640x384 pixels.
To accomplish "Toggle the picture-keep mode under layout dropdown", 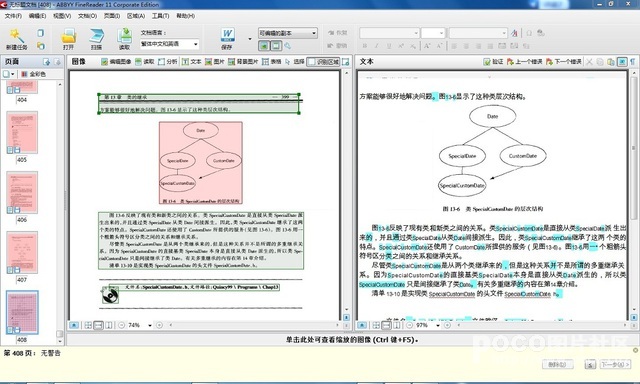I will click(264, 46).
